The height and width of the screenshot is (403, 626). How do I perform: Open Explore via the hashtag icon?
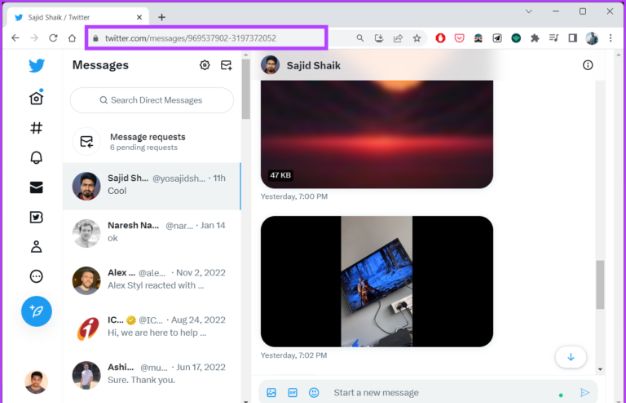click(x=36, y=128)
